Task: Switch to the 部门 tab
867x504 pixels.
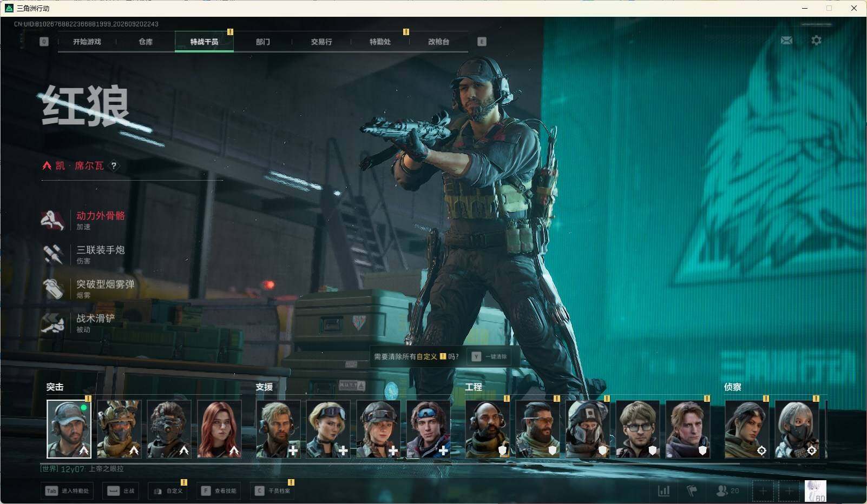Action: tap(263, 42)
